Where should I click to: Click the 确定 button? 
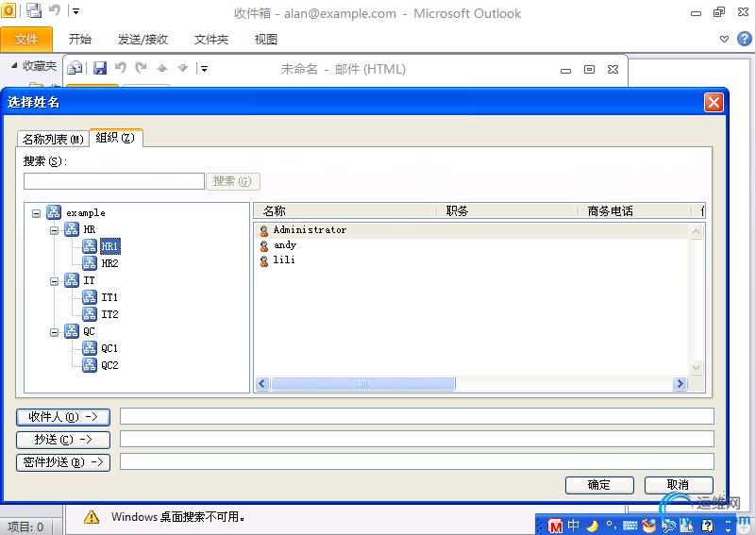point(599,485)
